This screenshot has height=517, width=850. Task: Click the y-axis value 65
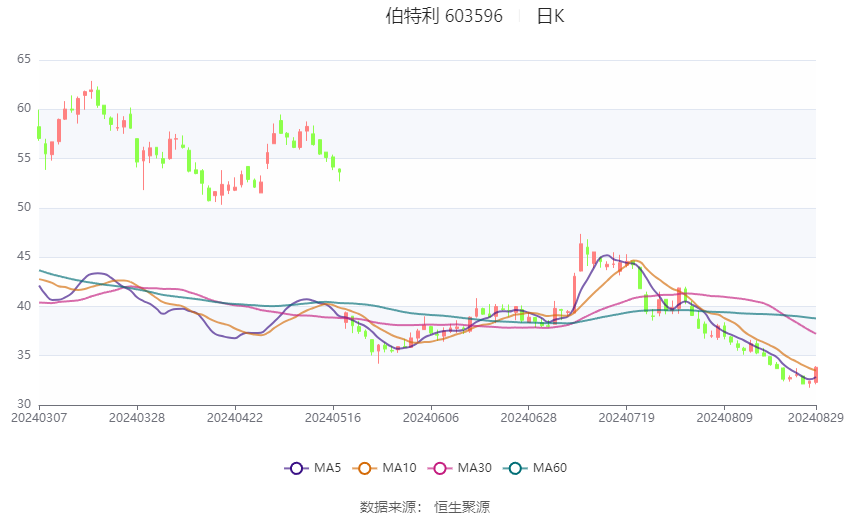[x=24, y=59]
